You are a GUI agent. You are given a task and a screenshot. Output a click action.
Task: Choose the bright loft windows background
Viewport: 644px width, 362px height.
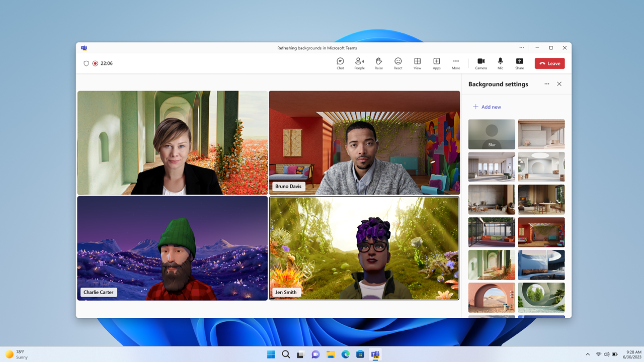click(492, 167)
